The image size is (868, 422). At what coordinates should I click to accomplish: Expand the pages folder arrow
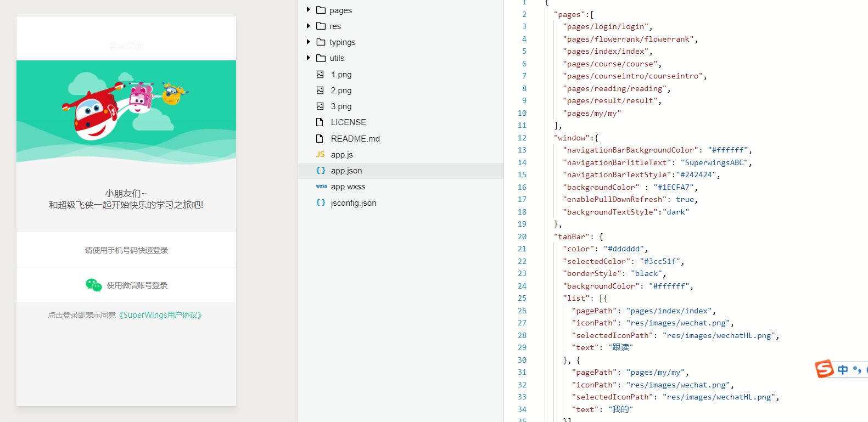[308, 10]
